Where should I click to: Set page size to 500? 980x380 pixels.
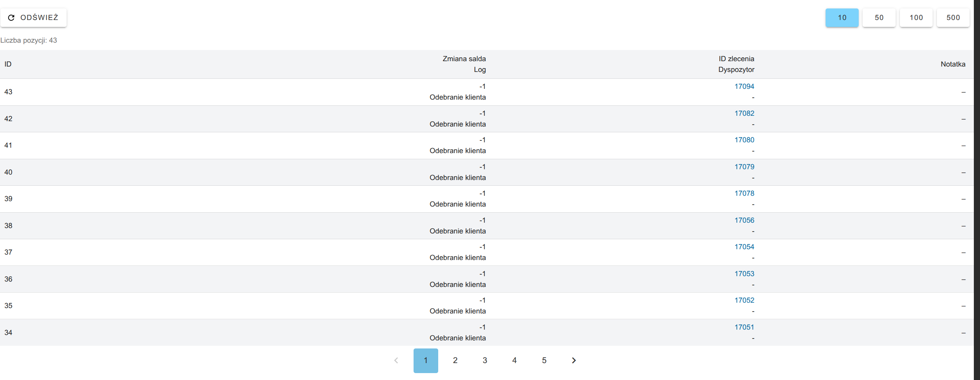pyautogui.click(x=953, y=18)
